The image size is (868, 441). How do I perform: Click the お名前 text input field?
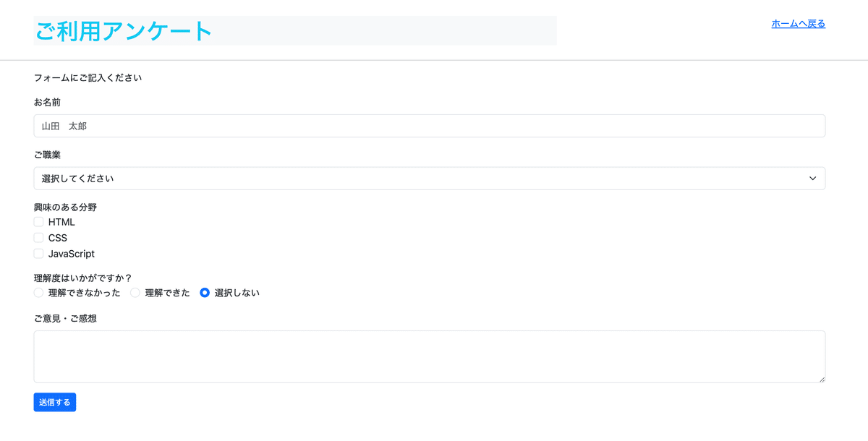429,125
